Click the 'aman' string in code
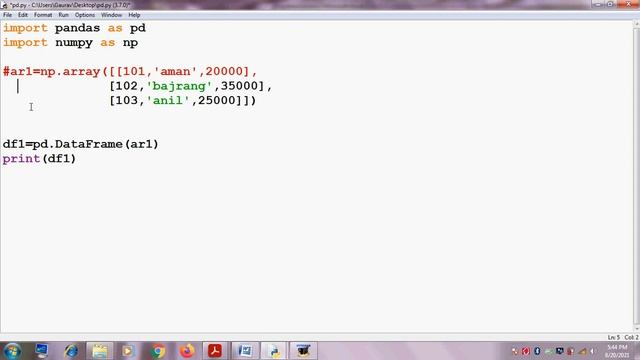 (176, 72)
